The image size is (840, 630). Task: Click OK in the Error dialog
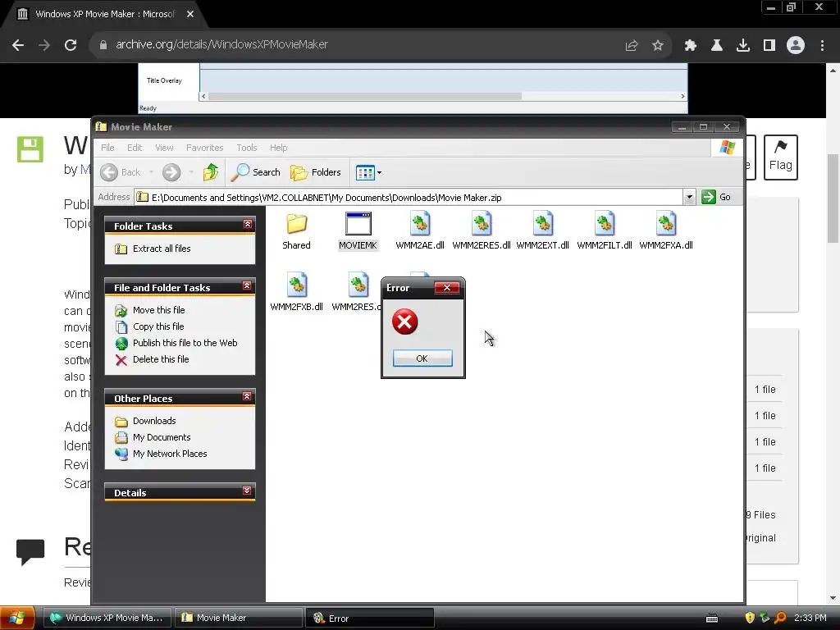click(x=422, y=358)
